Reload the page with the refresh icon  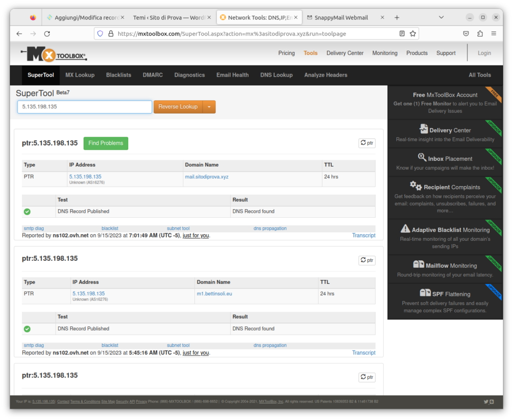(47, 34)
